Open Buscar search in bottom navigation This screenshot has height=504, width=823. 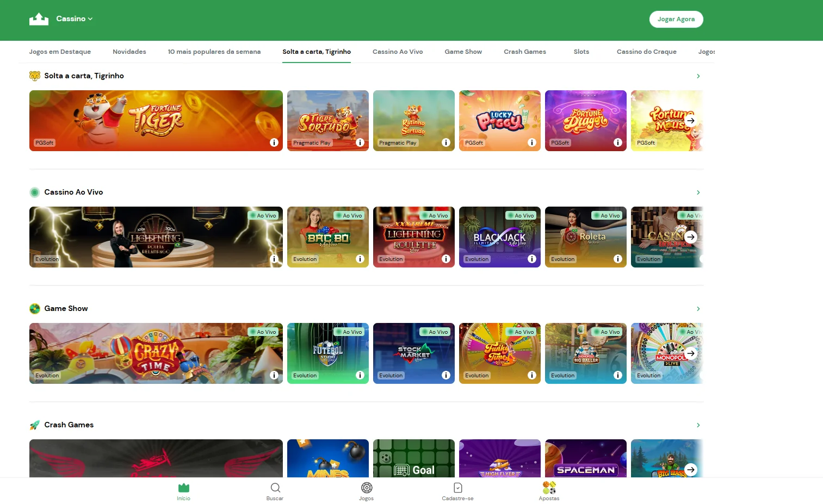click(x=275, y=491)
